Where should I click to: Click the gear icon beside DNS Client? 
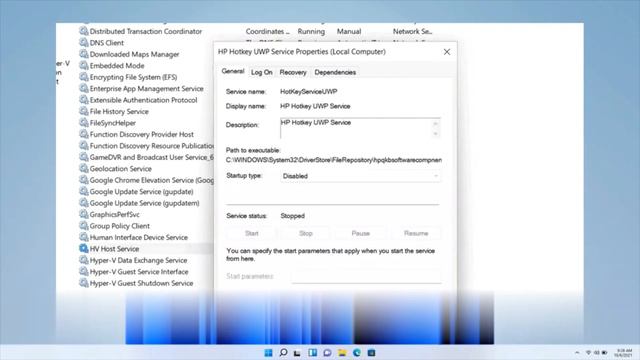pos(84,42)
